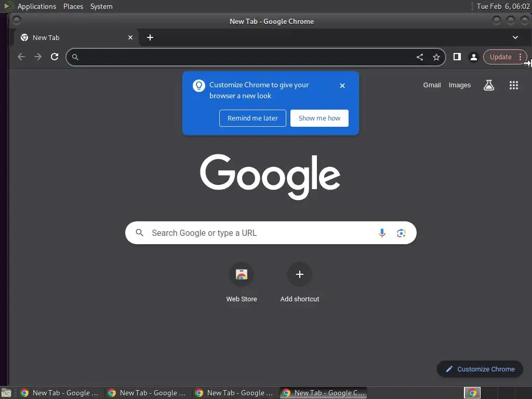Screen dimensions: 532x399
Task: Search by image with Lens icon
Action: (x=401, y=233)
